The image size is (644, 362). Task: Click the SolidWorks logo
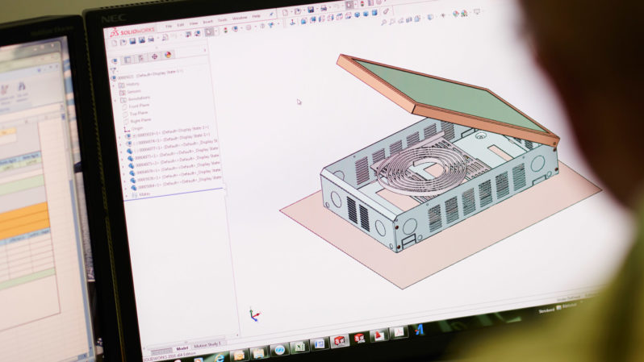tap(132, 31)
